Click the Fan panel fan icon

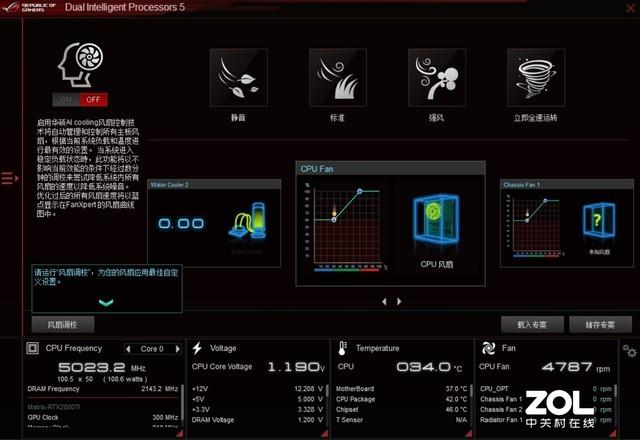tap(488, 348)
